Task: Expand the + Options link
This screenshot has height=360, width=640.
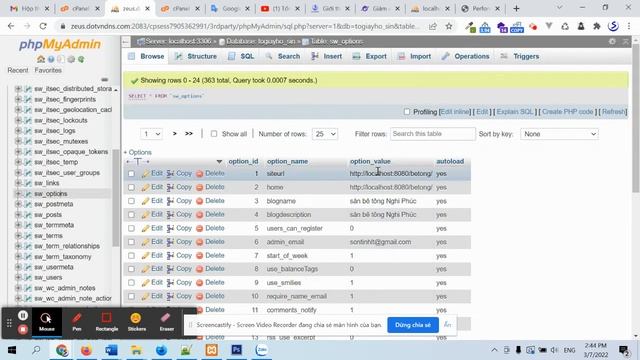Action: pos(138,152)
